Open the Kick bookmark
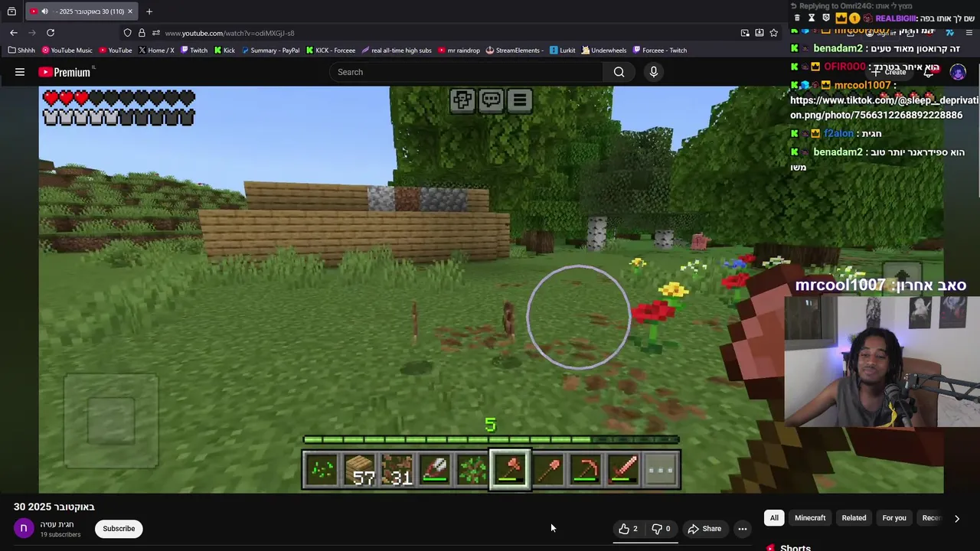Image resolution: width=980 pixels, height=551 pixels. tap(225, 51)
